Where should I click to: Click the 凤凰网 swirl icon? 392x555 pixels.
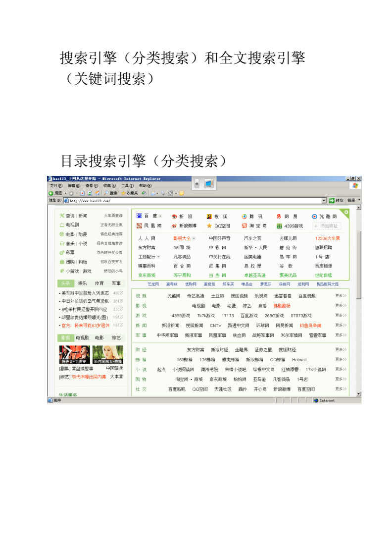point(139,226)
